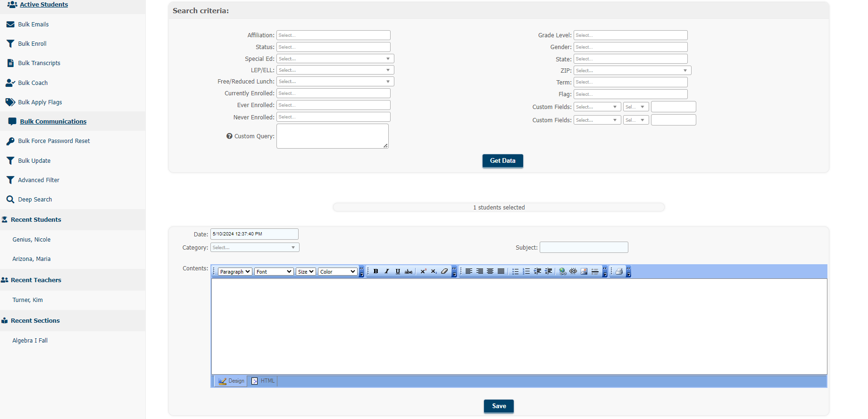Click the Get Data button
Screen dimensions: 868x419
click(503, 161)
